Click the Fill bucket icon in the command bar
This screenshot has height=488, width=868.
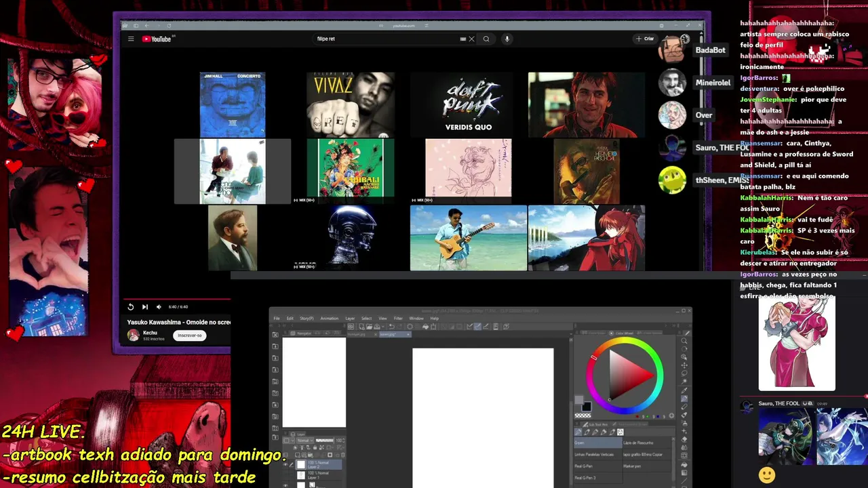[x=425, y=327]
